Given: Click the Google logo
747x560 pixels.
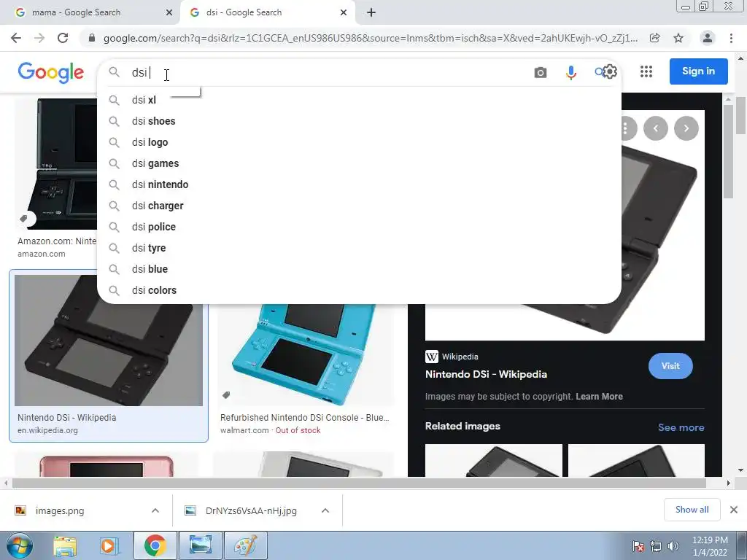Looking at the screenshot, I should 51,72.
